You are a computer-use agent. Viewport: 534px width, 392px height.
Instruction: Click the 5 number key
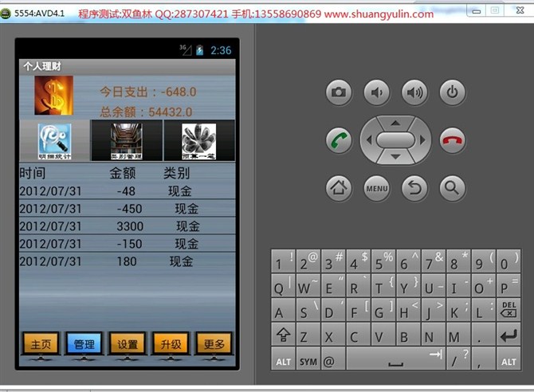383,261
